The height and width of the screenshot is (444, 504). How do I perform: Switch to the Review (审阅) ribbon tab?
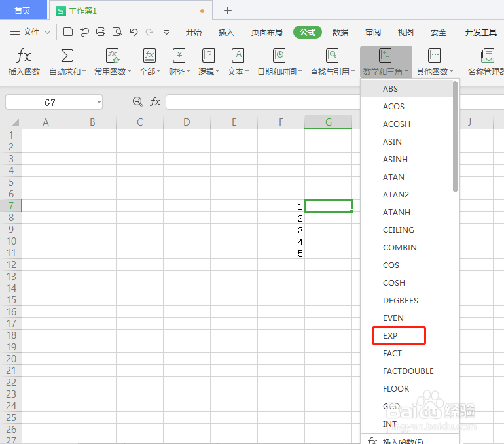click(373, 33)
